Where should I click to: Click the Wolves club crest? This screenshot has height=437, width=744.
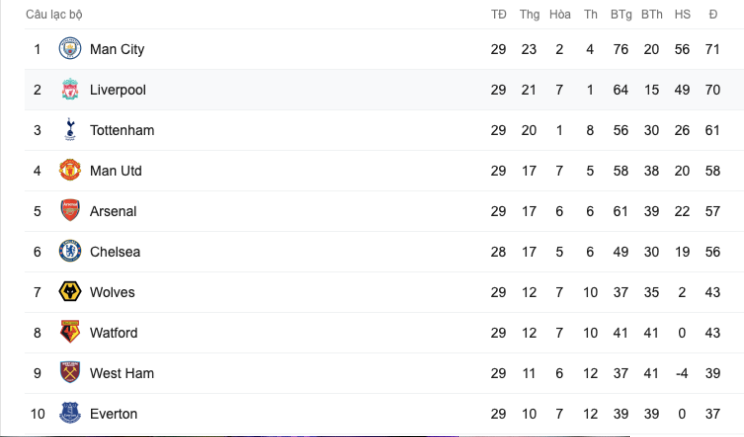click(x=69, y=292)
